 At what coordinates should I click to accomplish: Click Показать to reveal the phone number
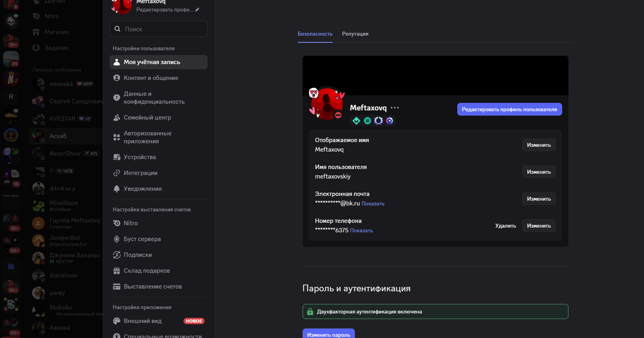tap(362, 230)
